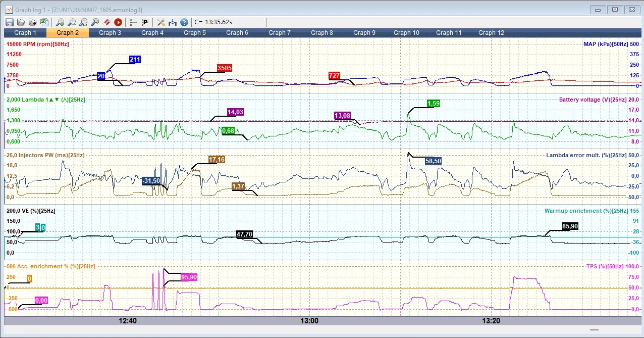
Task: Click the Lambda error mult. channel label
Action: coord(586,155)
